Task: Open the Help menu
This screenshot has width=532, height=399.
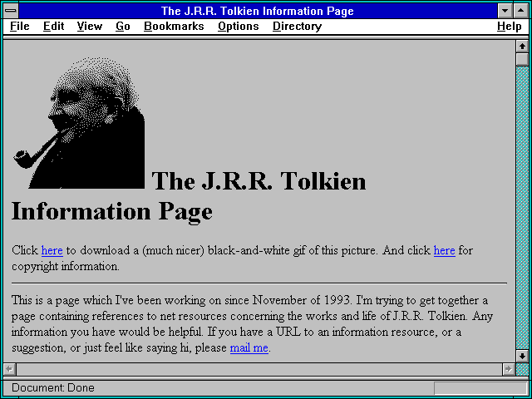Action: coord(510,27)
